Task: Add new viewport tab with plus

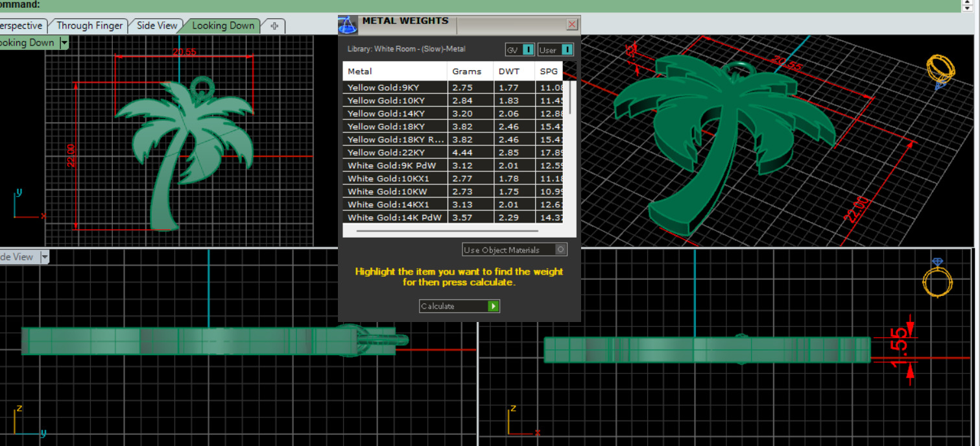Action: coord(274,26)
